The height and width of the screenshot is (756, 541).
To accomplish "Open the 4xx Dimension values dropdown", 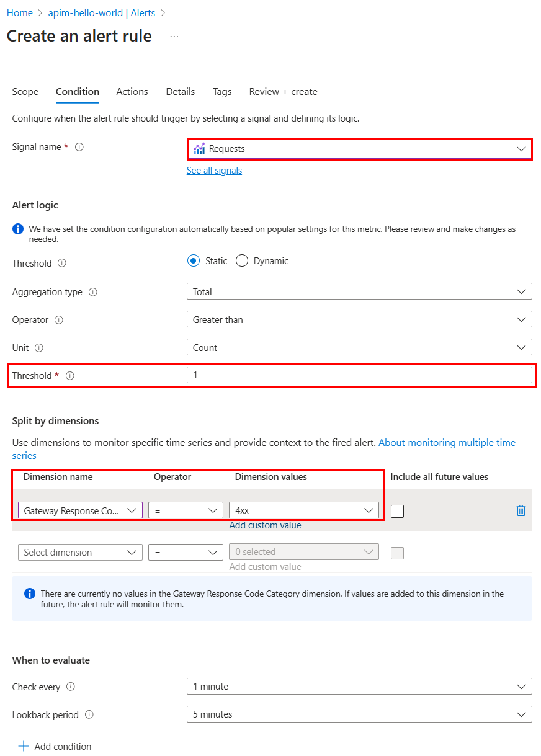I will 303,510.
